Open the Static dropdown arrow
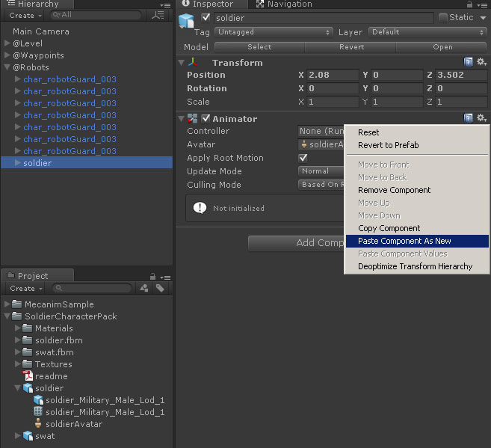Screen dimensions: 491x448 483,18
